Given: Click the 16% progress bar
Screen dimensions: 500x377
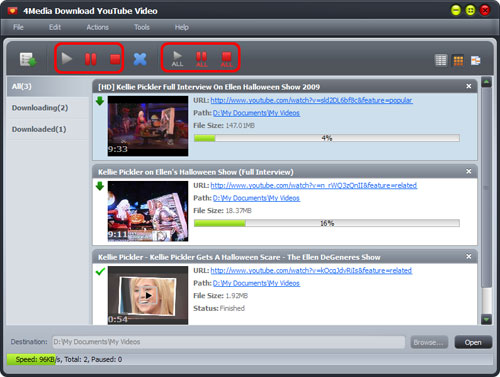Looking at the screenshot, I should click(x=327, y=223).
